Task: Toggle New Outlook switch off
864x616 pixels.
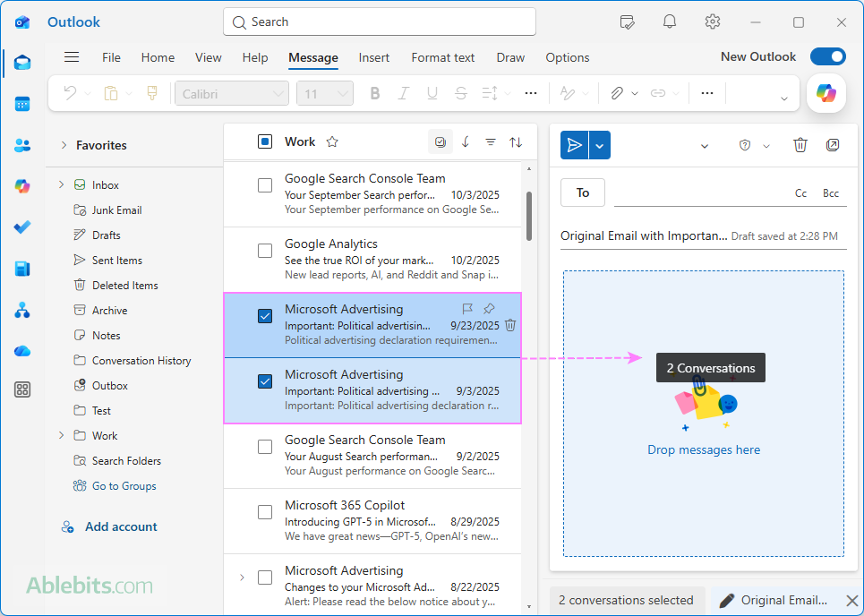Action: 827,56
